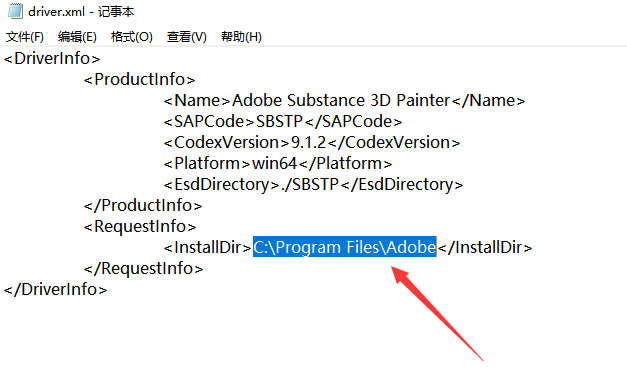Open the 文件(F) menu
This screenshot has height=391, width=627.
[25, 37]
